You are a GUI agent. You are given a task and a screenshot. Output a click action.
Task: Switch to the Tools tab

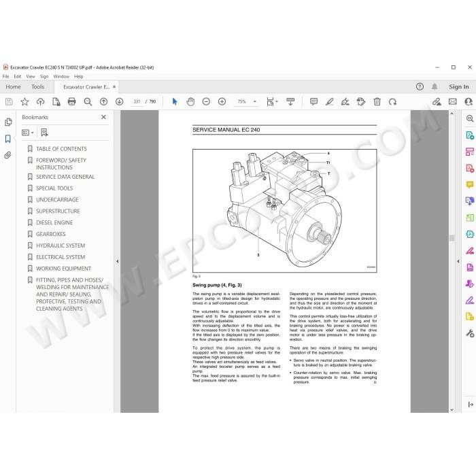point(37,87)
